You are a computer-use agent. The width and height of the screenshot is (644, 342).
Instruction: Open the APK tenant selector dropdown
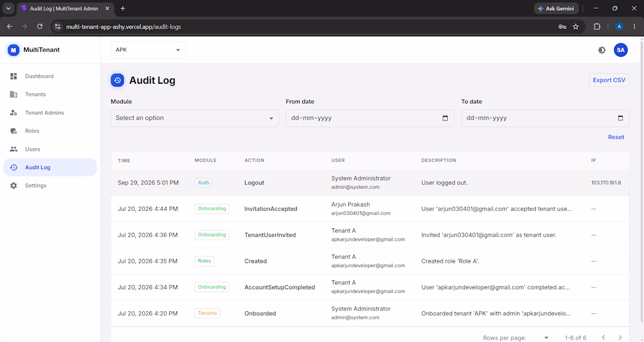(x=148, y=50)
